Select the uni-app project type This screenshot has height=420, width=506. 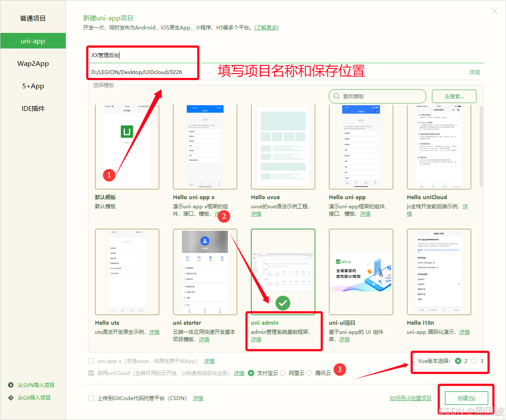32,41
